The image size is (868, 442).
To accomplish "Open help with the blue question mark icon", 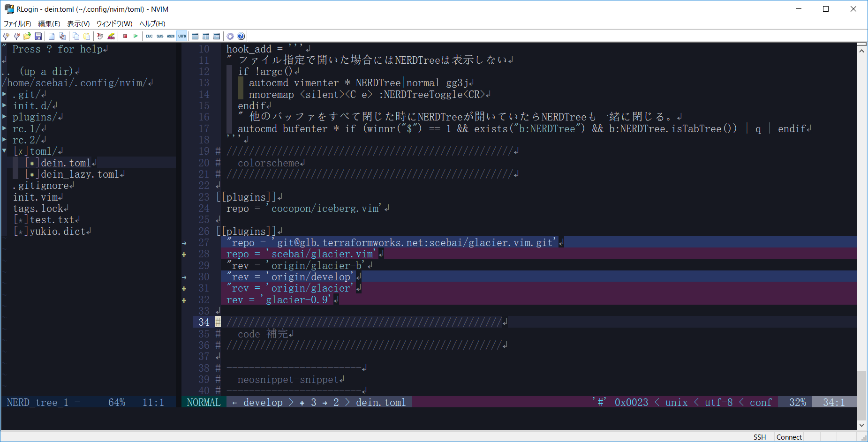I will 241,36.
